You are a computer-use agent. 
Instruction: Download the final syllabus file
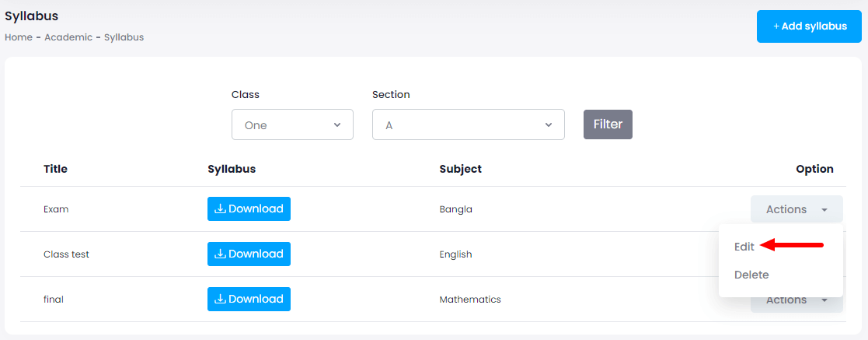(249, 300)
